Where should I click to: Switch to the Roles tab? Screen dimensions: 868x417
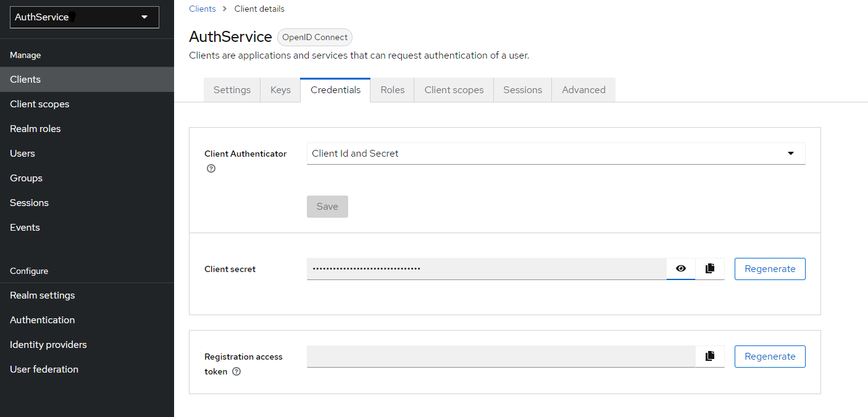[x=393, y=90]
